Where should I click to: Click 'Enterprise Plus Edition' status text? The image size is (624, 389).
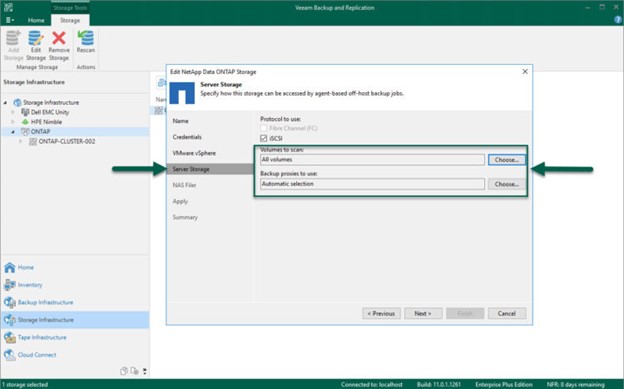504,385
